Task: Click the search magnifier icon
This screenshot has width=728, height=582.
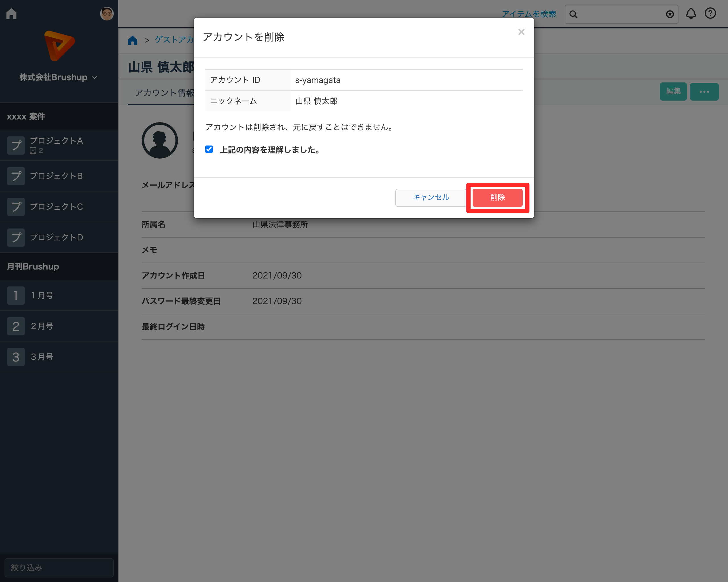Action: [x=573, y=14]
